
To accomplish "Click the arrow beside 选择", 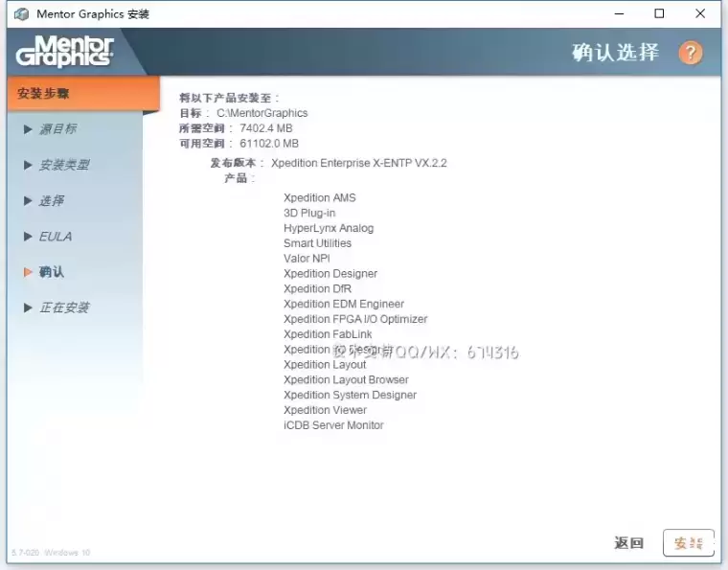I will click(x=28, y=200).
